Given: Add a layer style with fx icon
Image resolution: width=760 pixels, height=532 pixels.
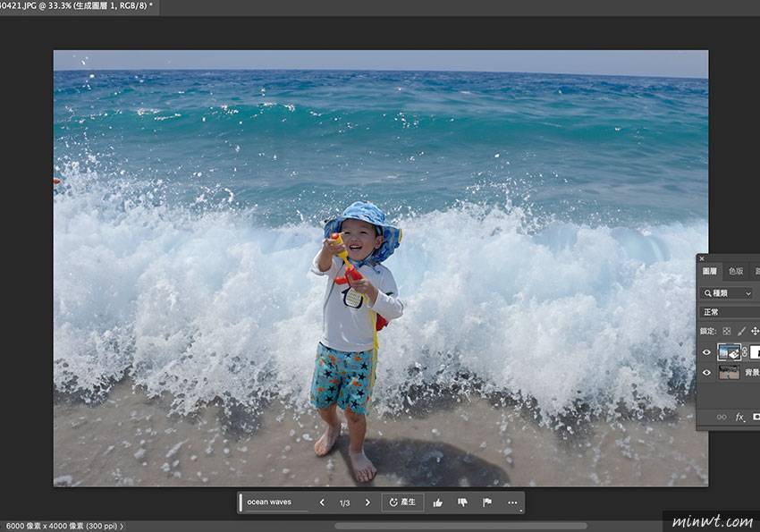Looking at the screenshot, I should (x=740, y=417).
